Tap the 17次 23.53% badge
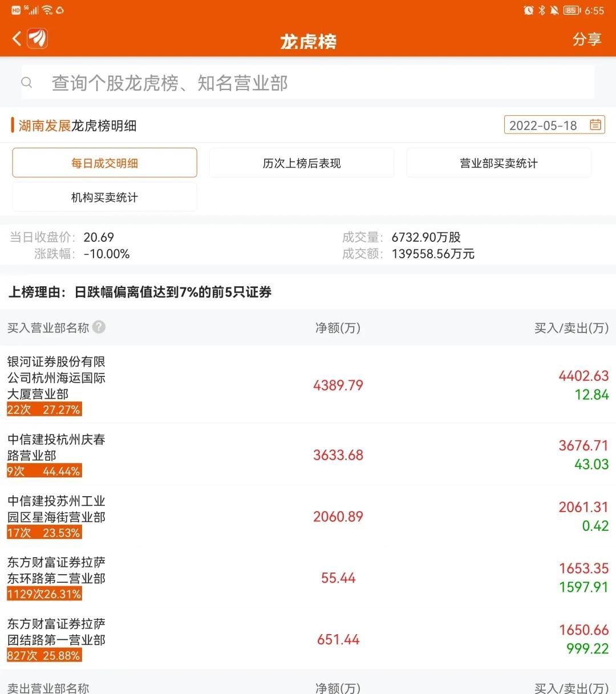 pos(44,533)
